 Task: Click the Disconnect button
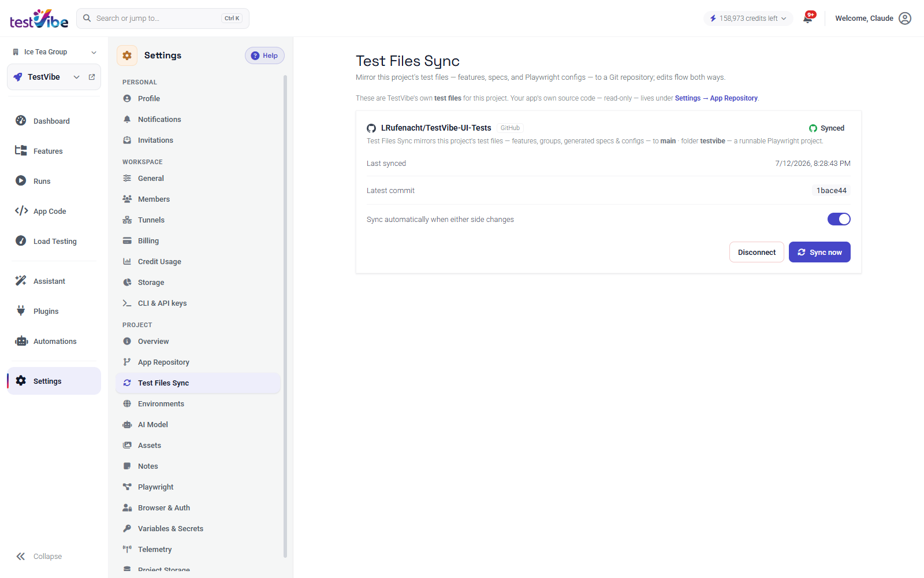pyautogui.click(x=757, y=252)
